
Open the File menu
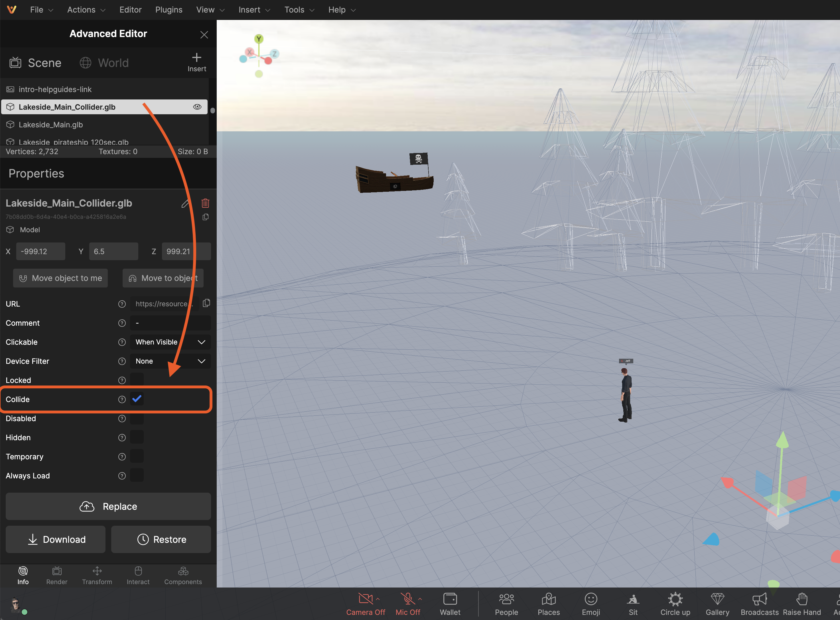[42, 10]
